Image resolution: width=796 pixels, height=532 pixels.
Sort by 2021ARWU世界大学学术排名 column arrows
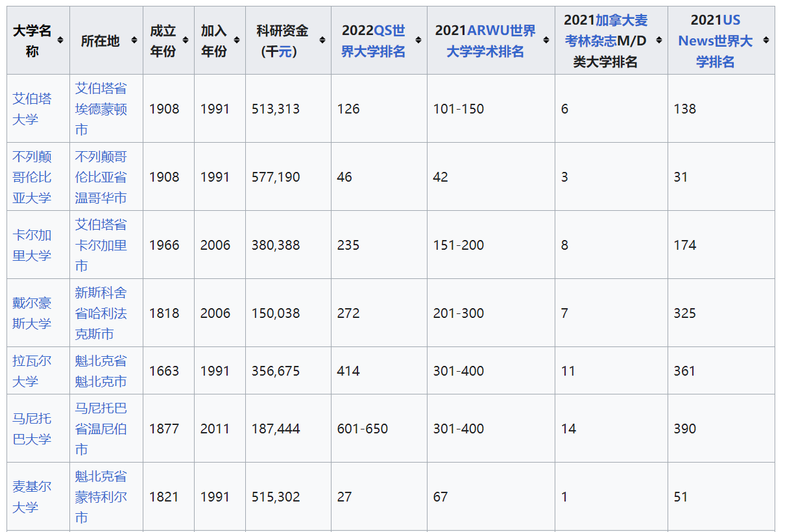tap(546, 40)
